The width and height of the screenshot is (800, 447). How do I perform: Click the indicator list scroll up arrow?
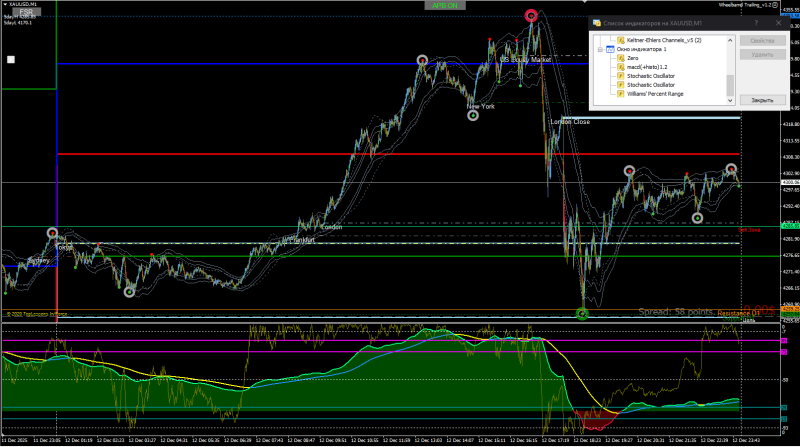tap(730, 40)
